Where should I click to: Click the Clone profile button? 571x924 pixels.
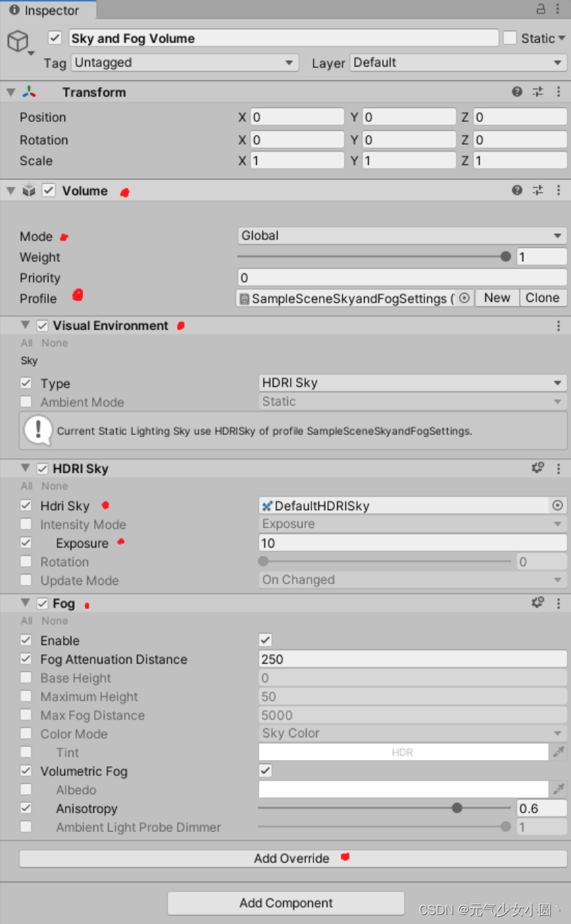coord(543,298)
